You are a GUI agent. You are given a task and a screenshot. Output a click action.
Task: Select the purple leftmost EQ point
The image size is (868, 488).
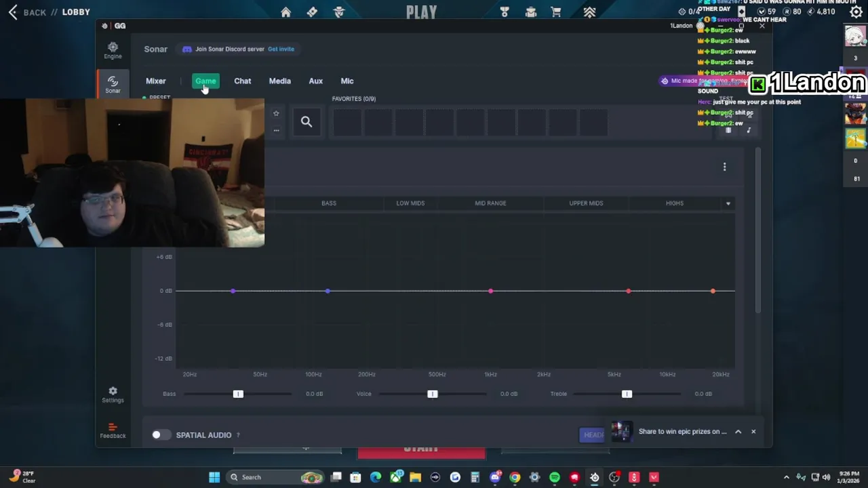pyautogui.click(x=233, y=291)
